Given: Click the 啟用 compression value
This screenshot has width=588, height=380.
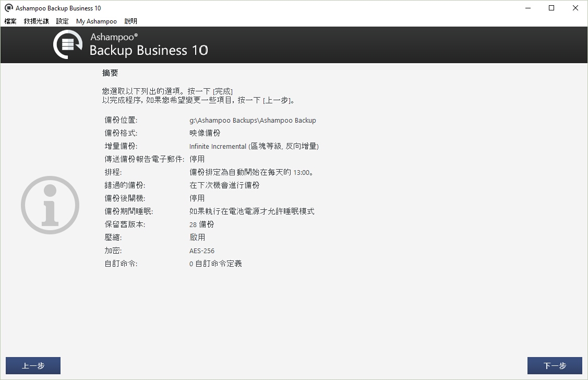Looking at the screenshot, I should click(x=197, y=238).
